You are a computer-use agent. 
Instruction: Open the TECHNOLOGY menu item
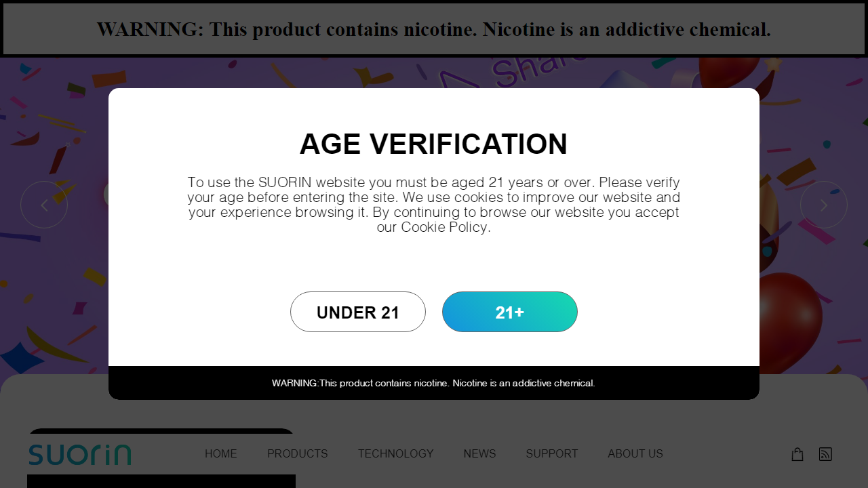pyautogui.click(x=396, y=454)
